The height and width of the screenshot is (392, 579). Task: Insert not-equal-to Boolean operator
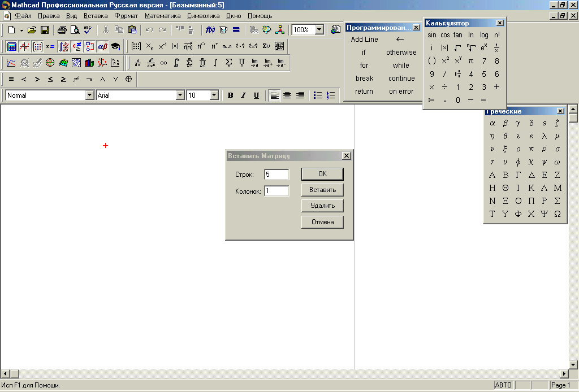click(76, 79)
